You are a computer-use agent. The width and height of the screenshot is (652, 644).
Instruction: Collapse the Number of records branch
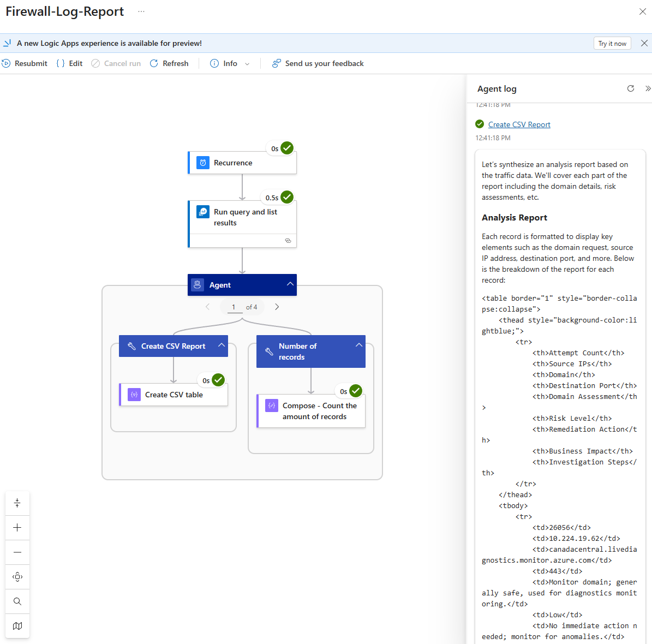point(358,345)
